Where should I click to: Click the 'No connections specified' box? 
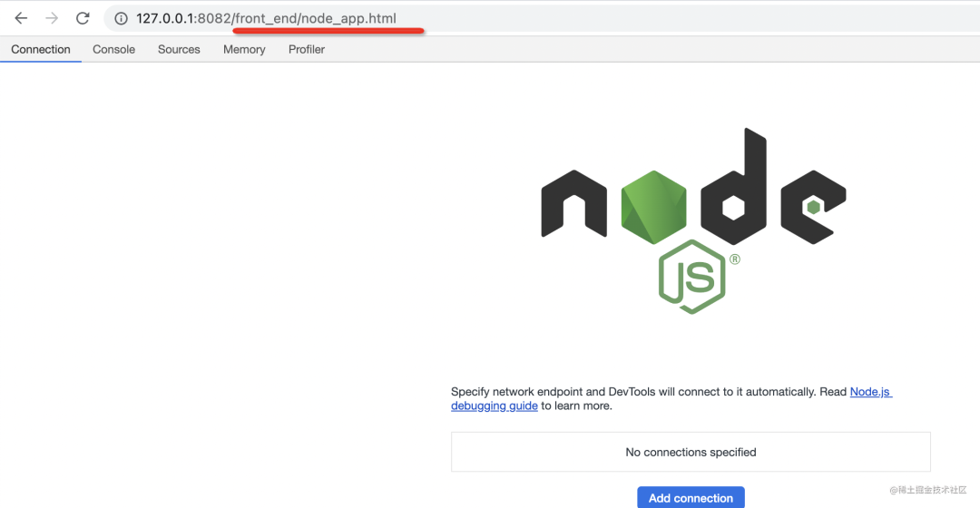tap(691, 452)
